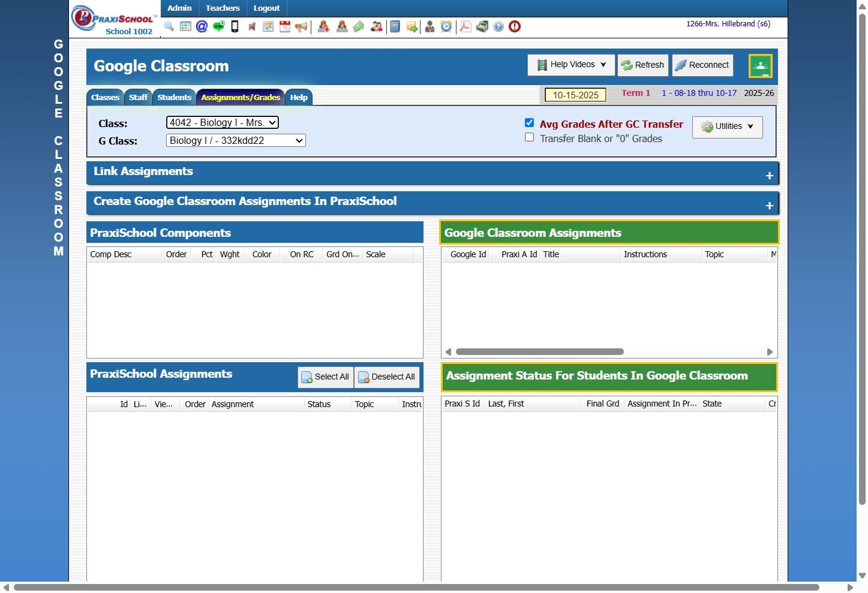Viewport: 868px width, 593px height.
Task: Enable Transfer Blank or "0" Grades checkbox
Action: click(529, 137)
